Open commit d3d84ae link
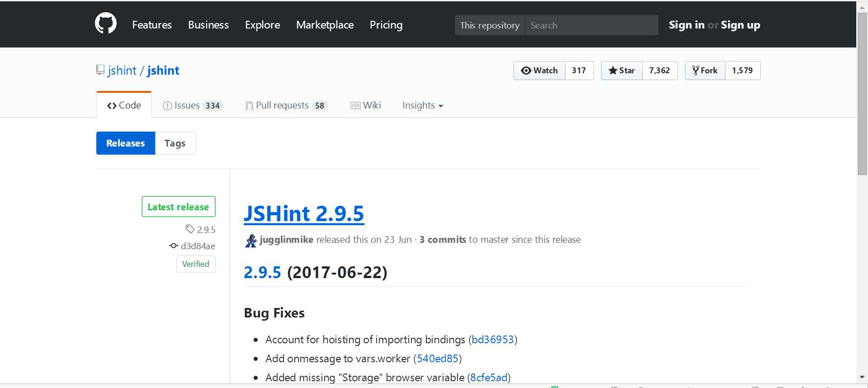The image size is (868, 388). point(198,246)
